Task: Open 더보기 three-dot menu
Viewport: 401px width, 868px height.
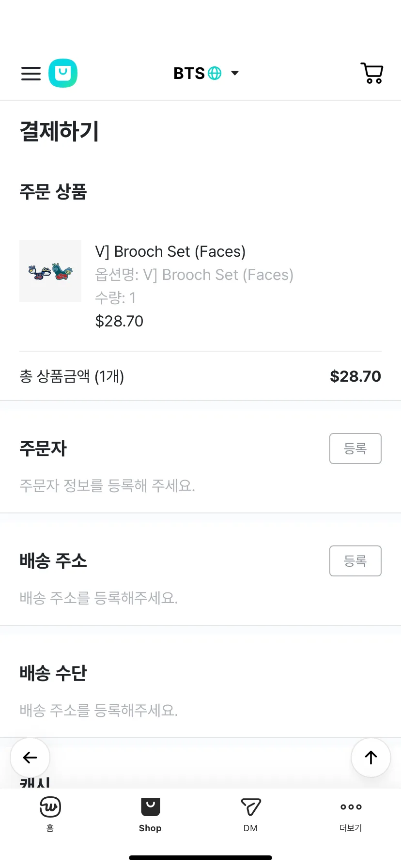Action: tap(351, 815)
